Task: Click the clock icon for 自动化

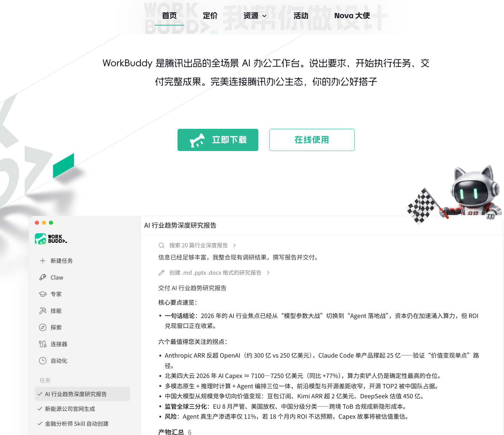Action: [43, 361]
